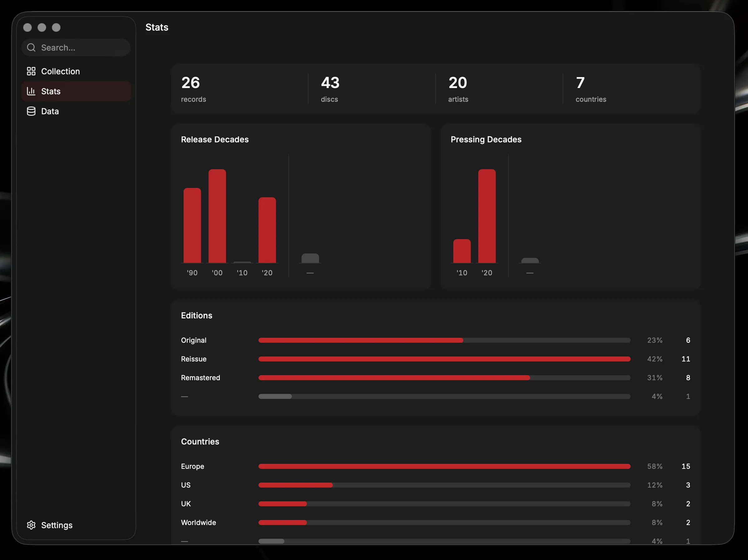Click the UK country progress bar
Viewport: 748px width, 560px height.
click(x=444, y=504)
